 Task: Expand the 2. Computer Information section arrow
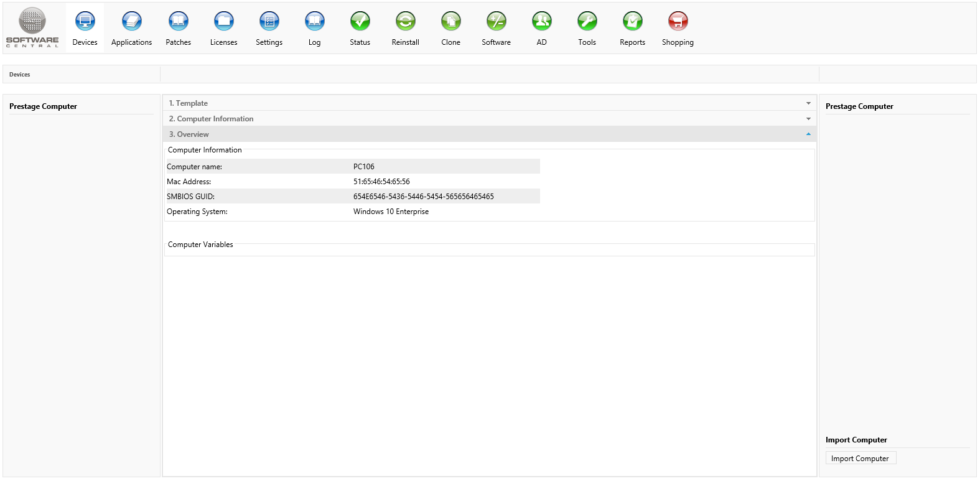click(808, 119)
